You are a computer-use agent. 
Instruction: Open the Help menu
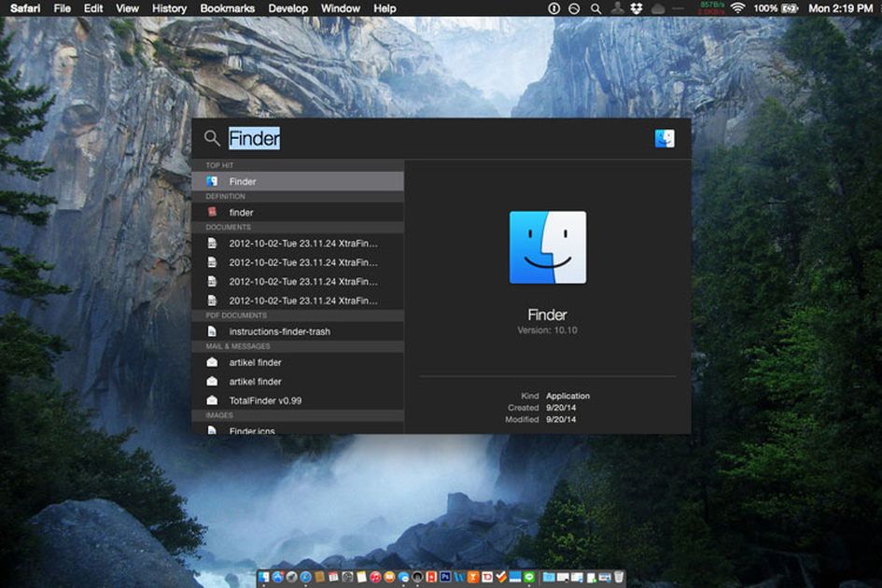coord(385,8)
